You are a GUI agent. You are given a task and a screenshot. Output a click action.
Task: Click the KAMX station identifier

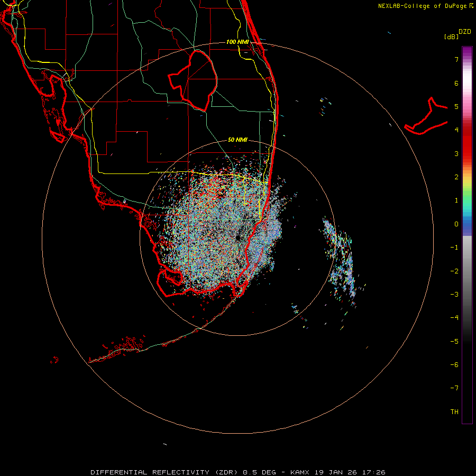(x=300, y=472)
